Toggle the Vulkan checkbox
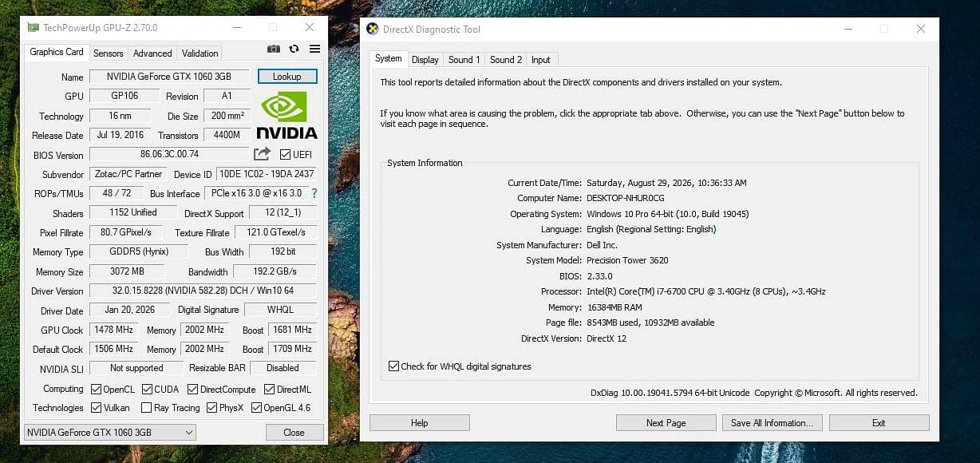 [96, 408]
